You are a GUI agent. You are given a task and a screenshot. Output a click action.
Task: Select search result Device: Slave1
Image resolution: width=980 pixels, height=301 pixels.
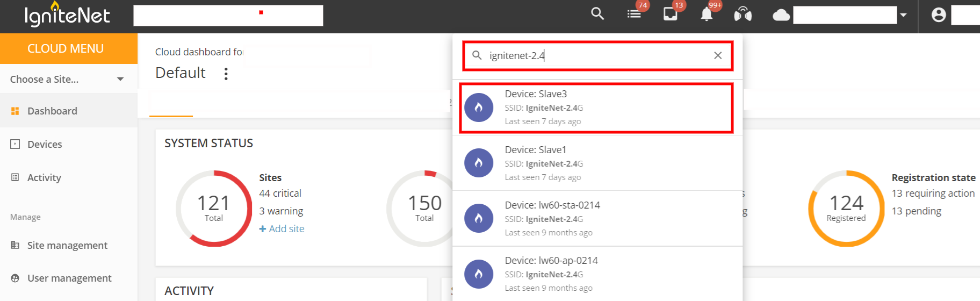coord(597,163)
